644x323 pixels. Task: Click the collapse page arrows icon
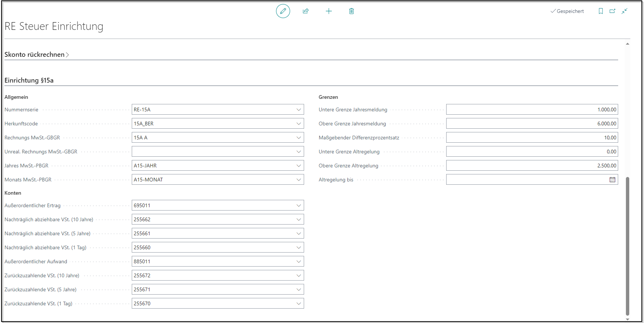coord(624,11)
